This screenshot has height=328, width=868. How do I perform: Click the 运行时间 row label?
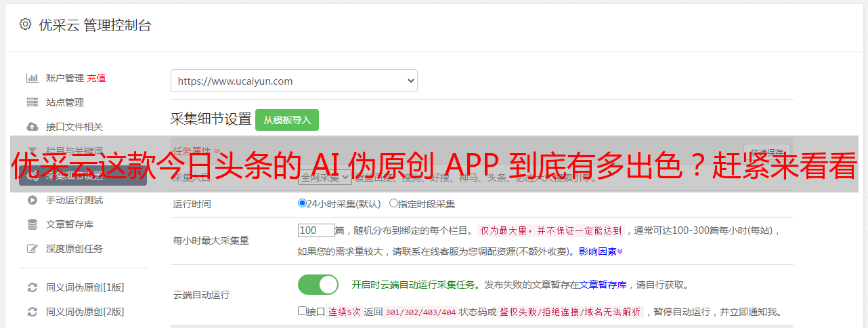coord(192,204)
